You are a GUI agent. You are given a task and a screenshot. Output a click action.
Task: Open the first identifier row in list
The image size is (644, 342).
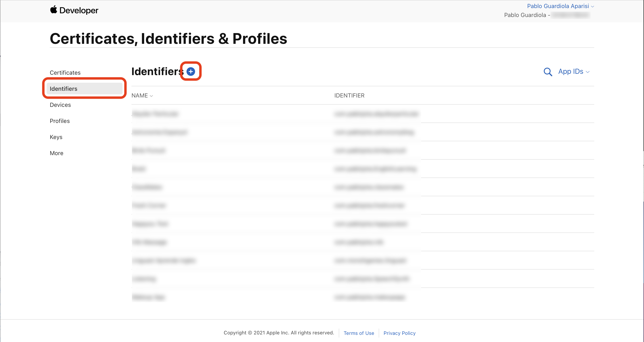click(x=155, y=114)
